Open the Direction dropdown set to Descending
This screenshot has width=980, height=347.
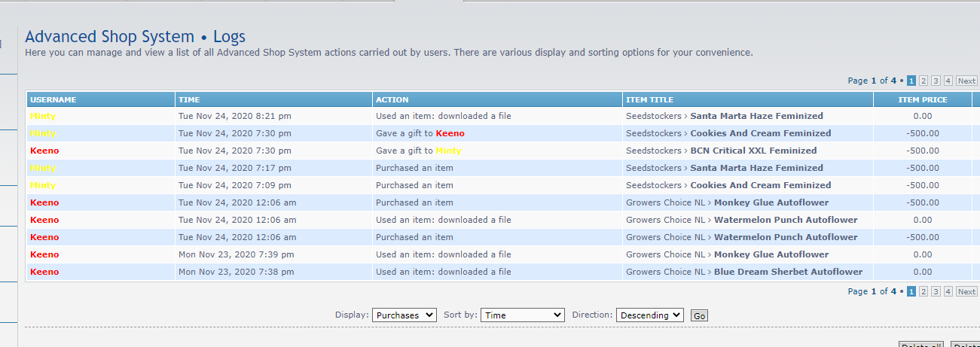tap(649, 315)
